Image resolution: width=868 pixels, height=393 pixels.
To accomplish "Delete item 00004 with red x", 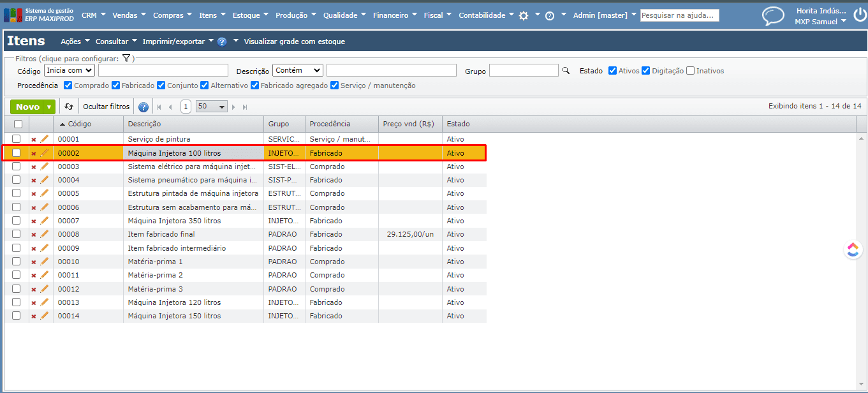I will [34, 181].
